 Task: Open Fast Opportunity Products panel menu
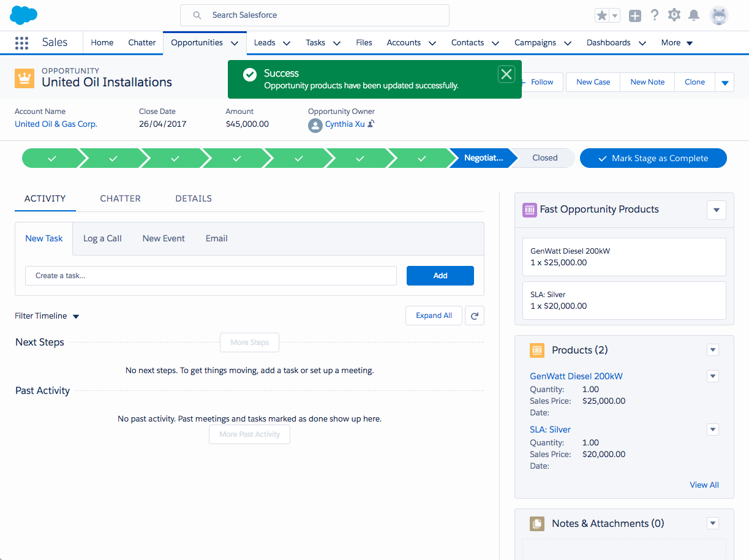[x=717, y=210]
